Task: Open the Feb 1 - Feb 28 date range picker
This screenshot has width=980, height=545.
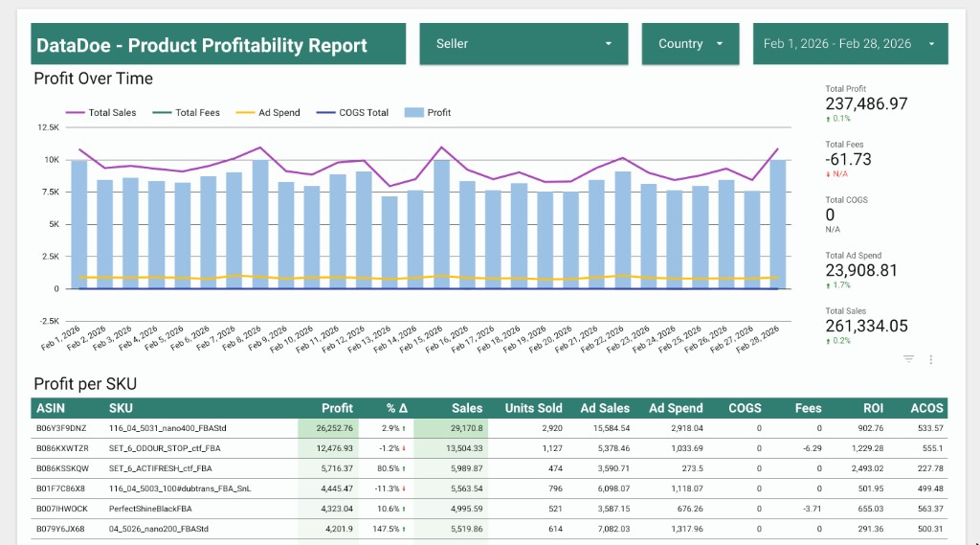Action: [850, 44]
